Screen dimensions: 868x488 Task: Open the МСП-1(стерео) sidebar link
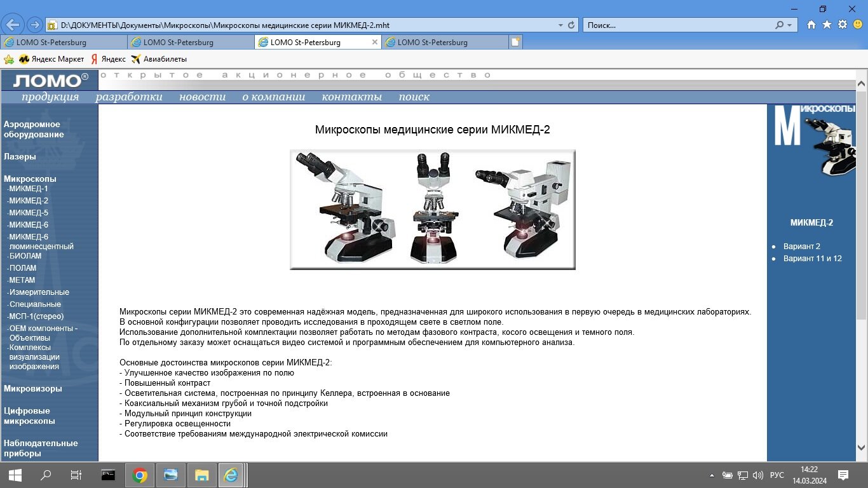tap(36, 316)
